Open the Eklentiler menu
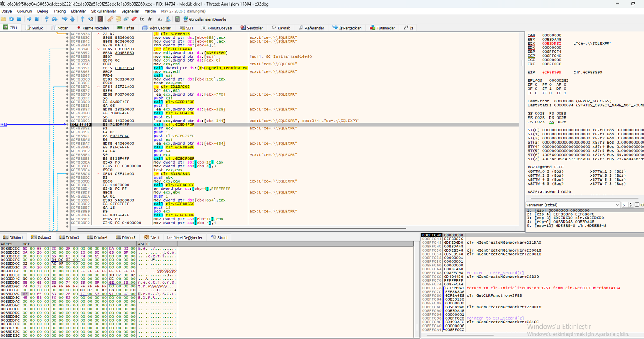The width and height of the screenshot is (644, 339). (x=78, y=11)
